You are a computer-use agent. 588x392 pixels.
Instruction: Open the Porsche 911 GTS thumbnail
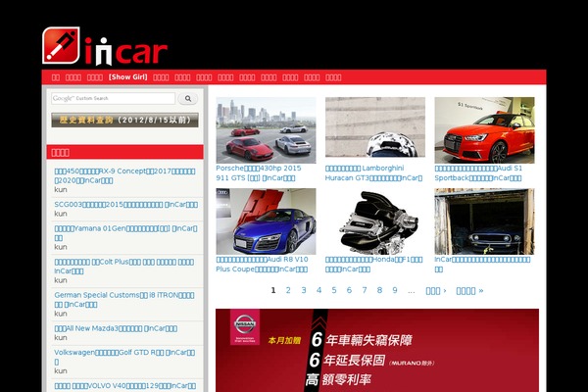coord(266,130)
